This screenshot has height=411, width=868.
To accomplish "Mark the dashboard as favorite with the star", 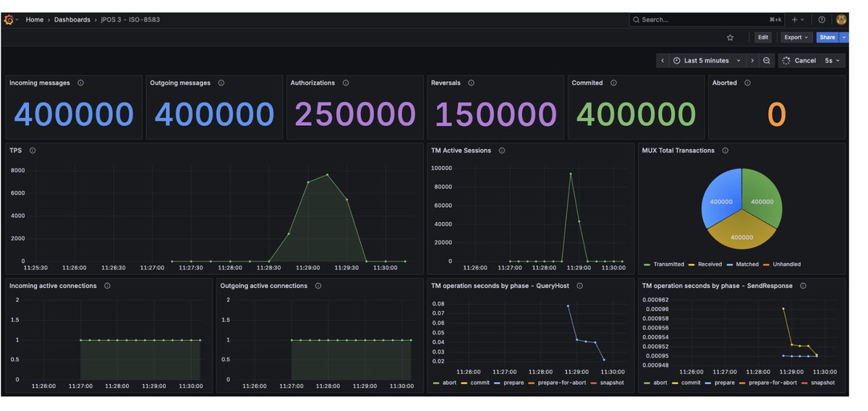I will (731, 38).
